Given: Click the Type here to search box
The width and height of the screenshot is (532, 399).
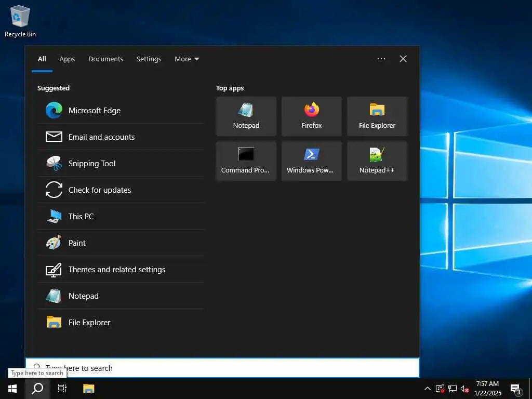Looking at the screenshot, I should (222, 368).
